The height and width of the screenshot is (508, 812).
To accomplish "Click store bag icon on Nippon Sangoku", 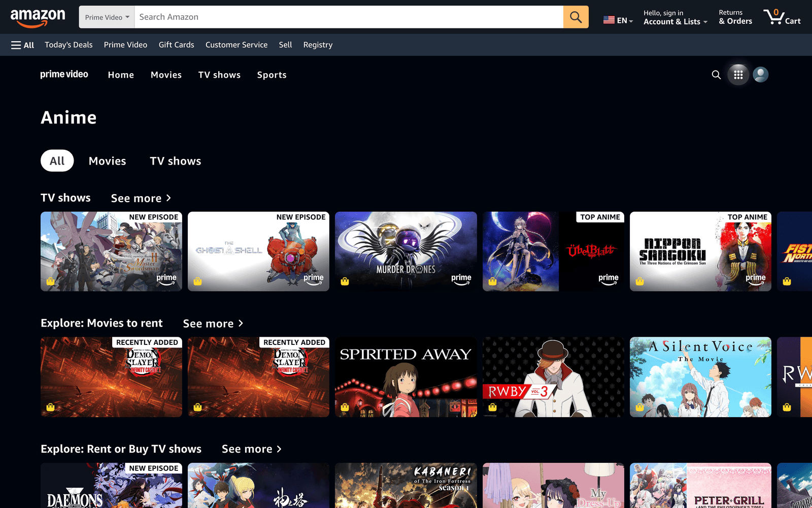I will [639, 281].
